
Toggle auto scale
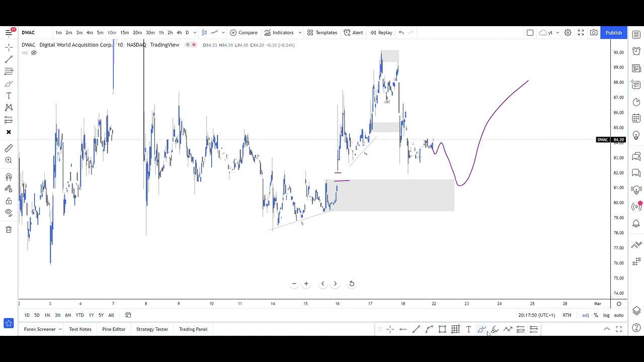[x=619, y=315]
